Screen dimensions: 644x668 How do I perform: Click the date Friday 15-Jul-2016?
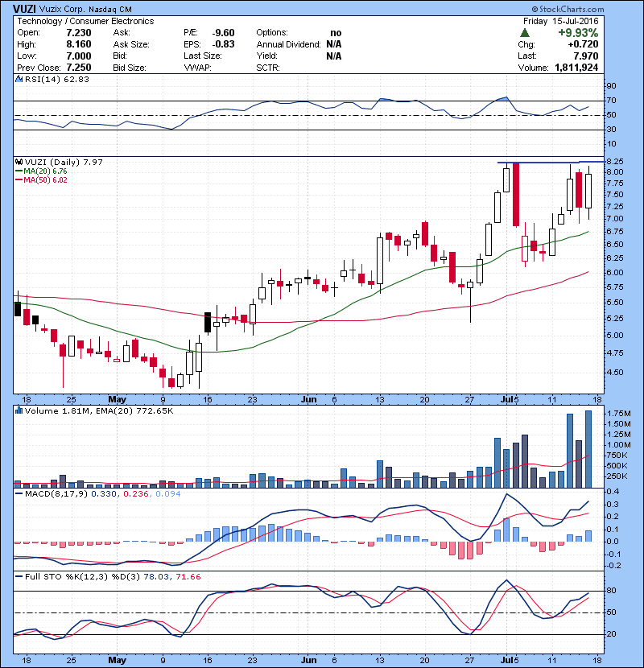[x=561, y=21]
